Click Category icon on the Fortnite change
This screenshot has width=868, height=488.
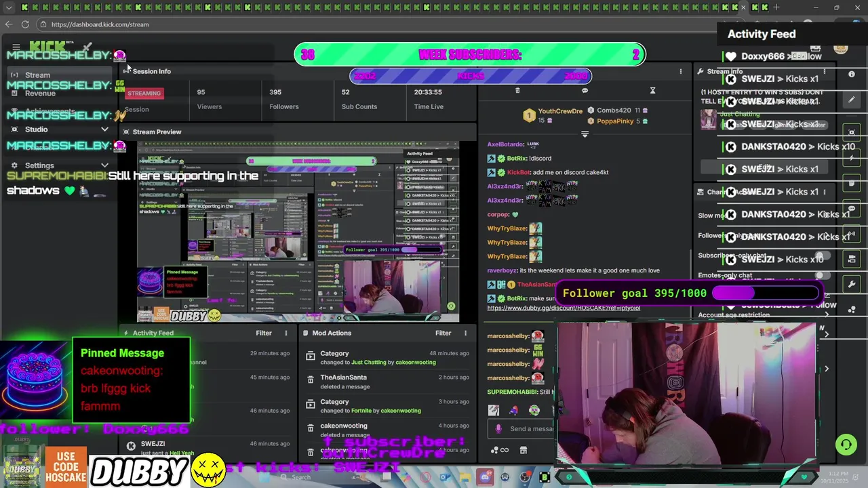point(311,405)
